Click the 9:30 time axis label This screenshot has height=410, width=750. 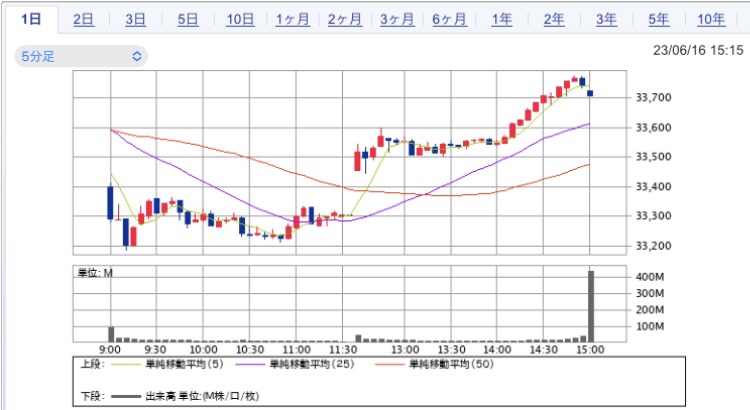click(155, 350)
